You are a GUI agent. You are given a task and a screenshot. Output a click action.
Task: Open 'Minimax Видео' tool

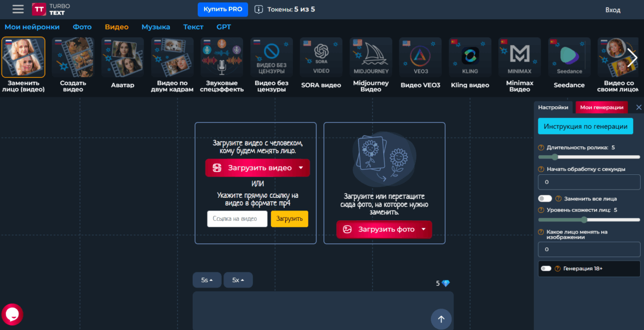(520, 65)
